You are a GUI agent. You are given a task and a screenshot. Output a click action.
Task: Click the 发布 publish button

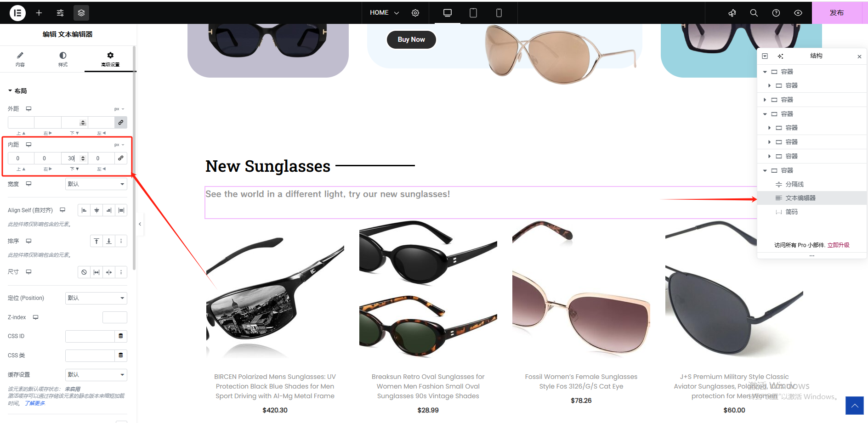coord(837,13)
